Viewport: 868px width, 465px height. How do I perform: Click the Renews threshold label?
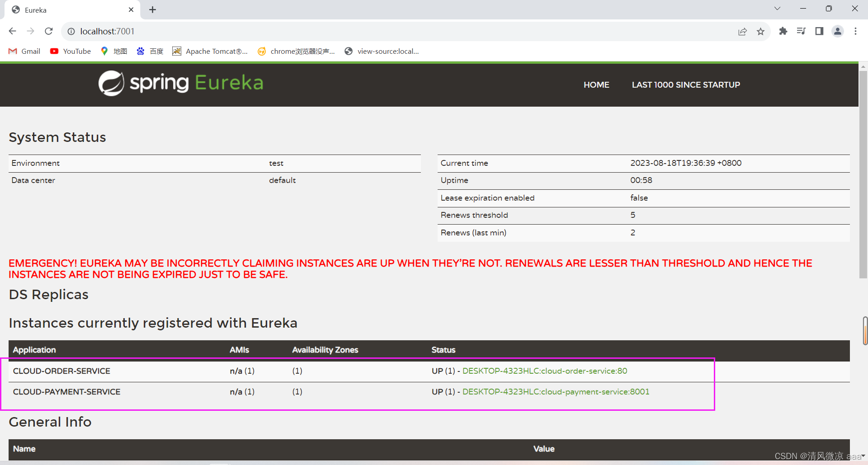(474, 215)
